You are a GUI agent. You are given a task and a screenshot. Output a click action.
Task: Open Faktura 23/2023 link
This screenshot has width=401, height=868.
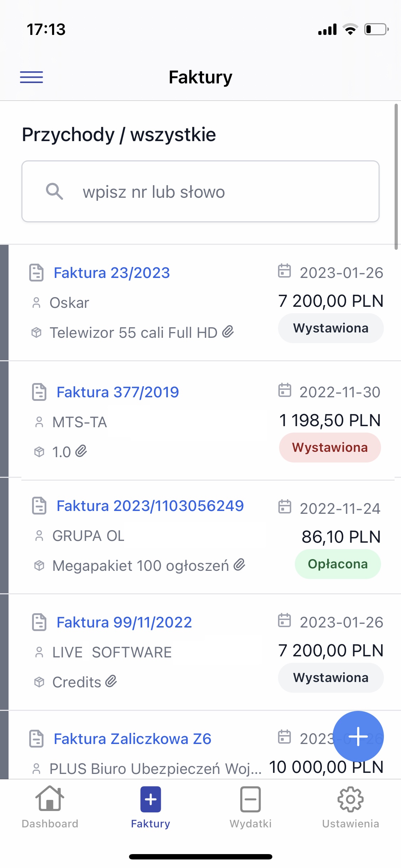point(112,273)
